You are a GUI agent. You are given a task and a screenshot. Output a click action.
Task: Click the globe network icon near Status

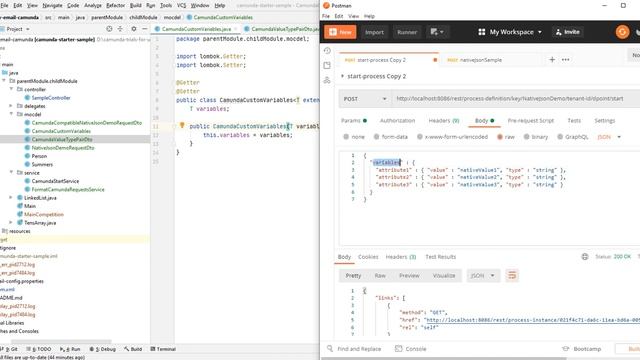[585, 257]
